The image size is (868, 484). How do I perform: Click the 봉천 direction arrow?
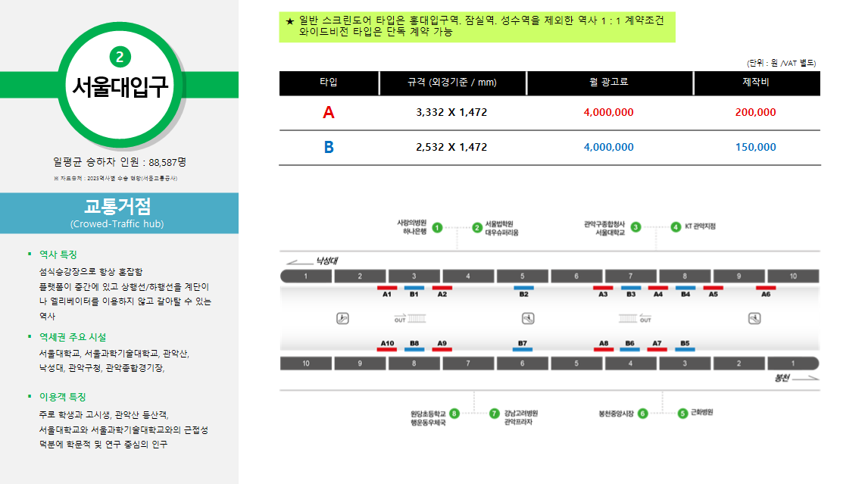pyautogui.click(x=806, y=377)
